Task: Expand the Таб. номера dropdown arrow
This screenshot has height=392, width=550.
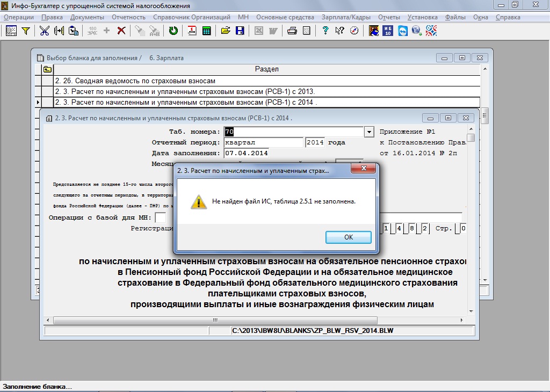Action: 368,132
